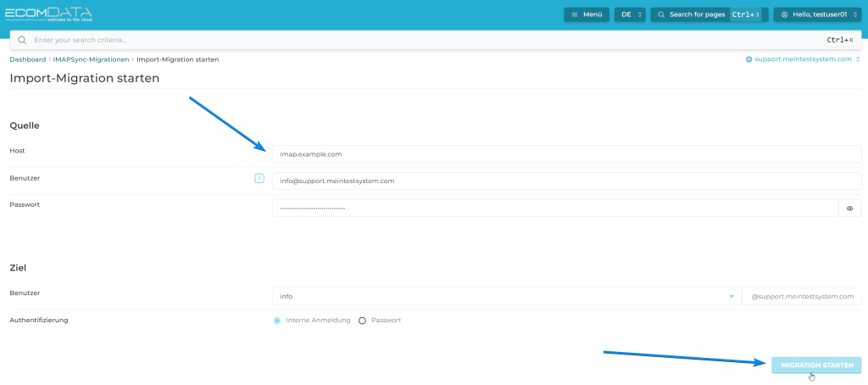Click the user avatar icon beside Hello, testuser01
Image resolution: width=868 pixels, height=385 pixels.
point(784,15)
